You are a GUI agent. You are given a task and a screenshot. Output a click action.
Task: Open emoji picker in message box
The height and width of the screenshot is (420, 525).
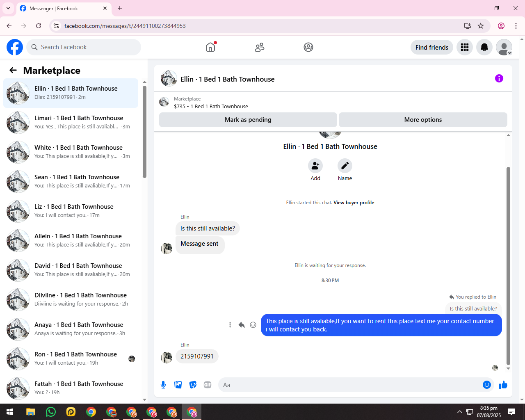[487, 385]
